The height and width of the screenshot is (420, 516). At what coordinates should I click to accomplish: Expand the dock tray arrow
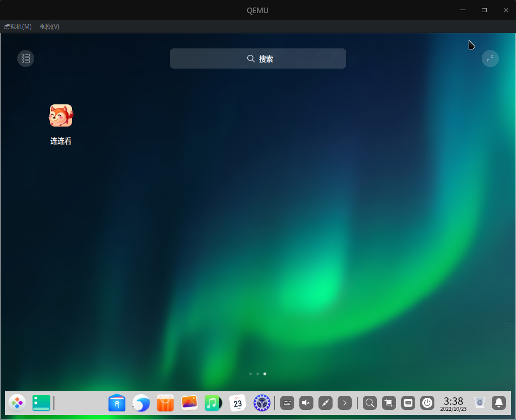345,403
